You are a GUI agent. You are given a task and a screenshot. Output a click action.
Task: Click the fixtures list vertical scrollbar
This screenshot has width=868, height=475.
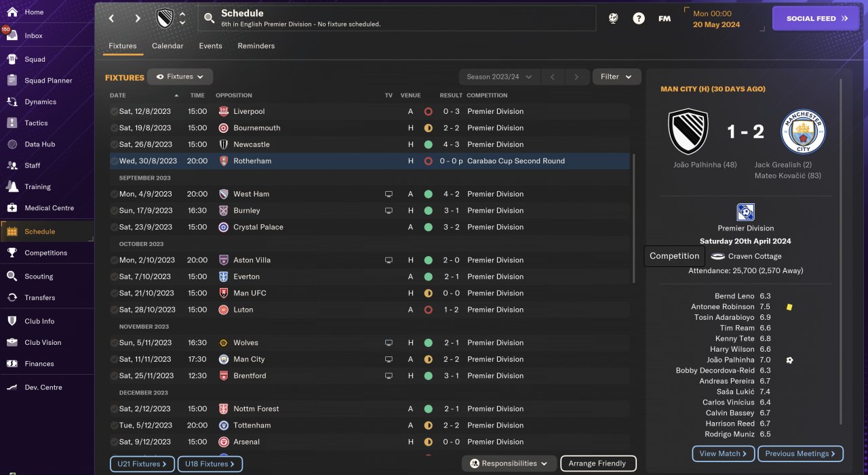coord(634,218)
